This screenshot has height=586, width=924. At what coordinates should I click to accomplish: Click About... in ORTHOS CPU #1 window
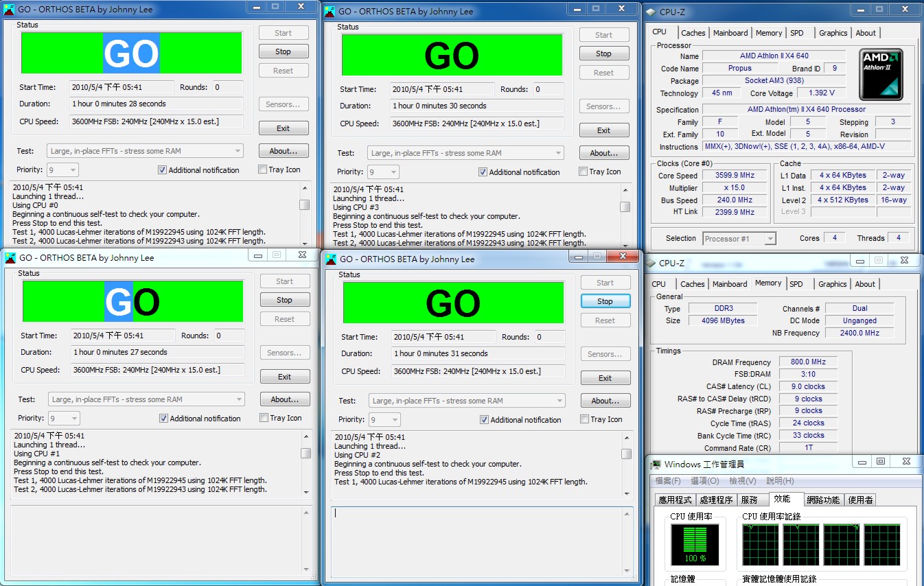coord(284,399)
